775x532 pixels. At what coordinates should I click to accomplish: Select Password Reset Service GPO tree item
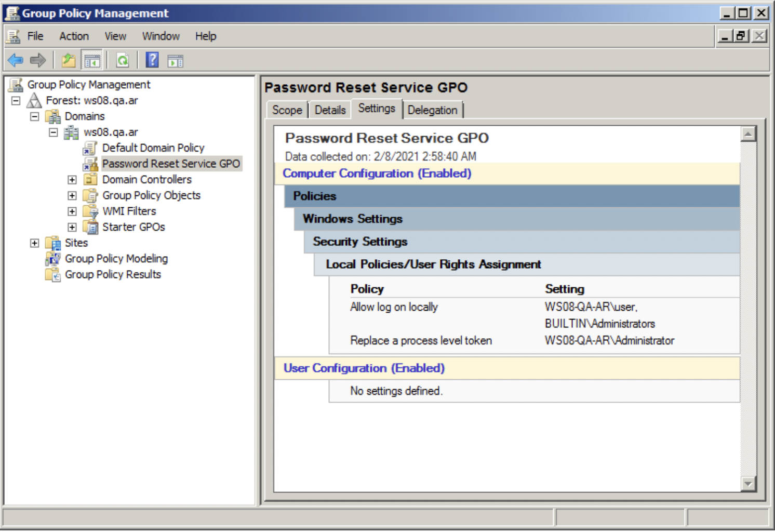point(171,164)
